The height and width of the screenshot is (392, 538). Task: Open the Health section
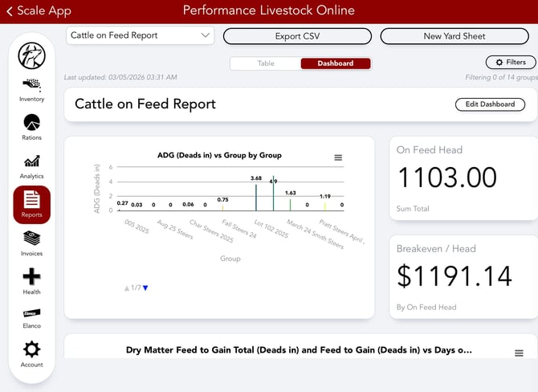(31, 281)
